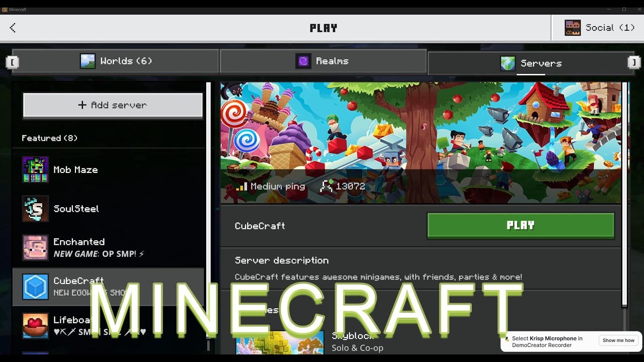Click the right bracket tab navigation button
Screen dimensions: 644x362
(633, 62)
